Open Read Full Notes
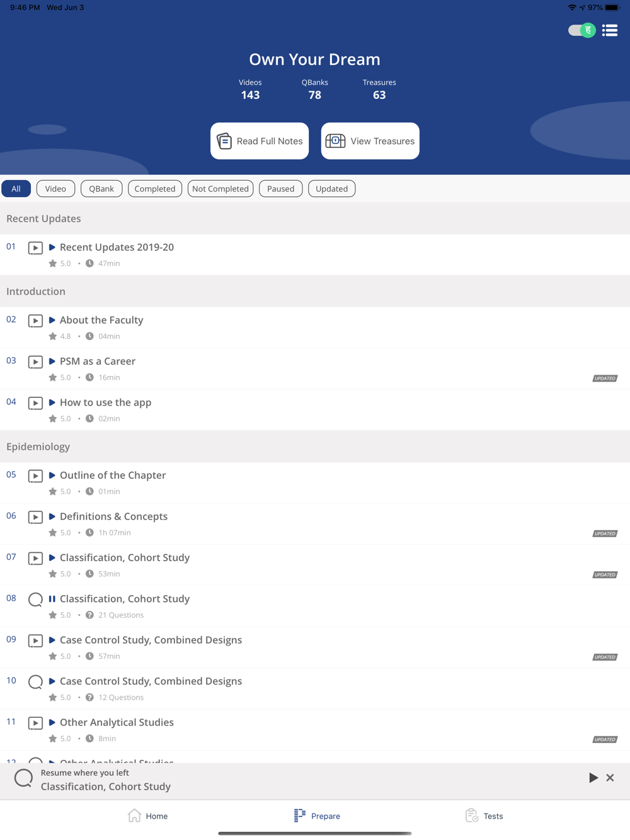The height and width of the screenshot is (840, 630). pyautogui.click(x=260, y=141)
